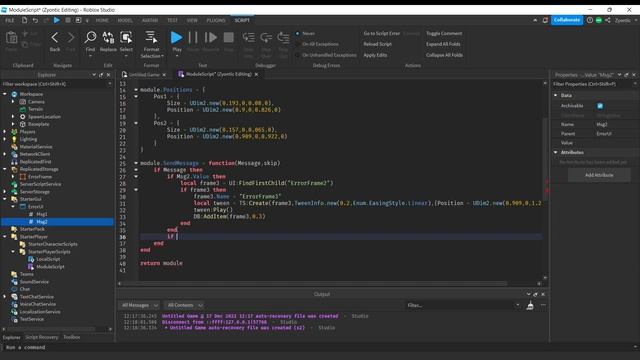Select ServerScriptService in the Explorer
This screenshot has width=640, height=360.
pyautogui.click(x=40, y=184)
